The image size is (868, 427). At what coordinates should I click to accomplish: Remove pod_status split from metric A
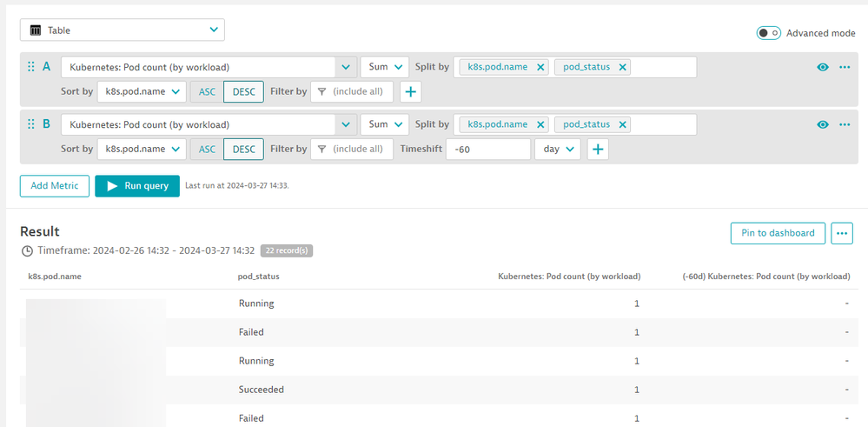[623, 67]
